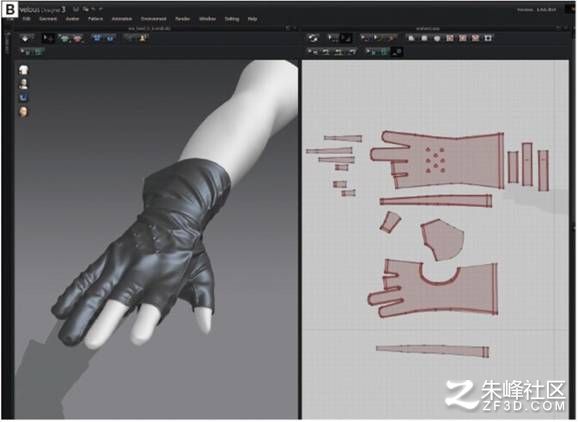Click the polygon pattern tool icon in 2D toolbar

click(412, 38)
